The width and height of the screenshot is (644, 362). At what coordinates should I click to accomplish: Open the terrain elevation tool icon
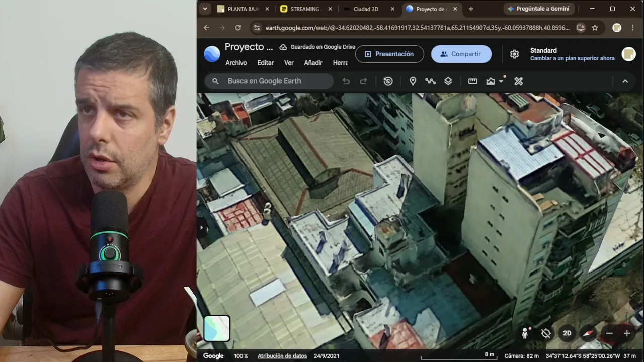[491, 81]
